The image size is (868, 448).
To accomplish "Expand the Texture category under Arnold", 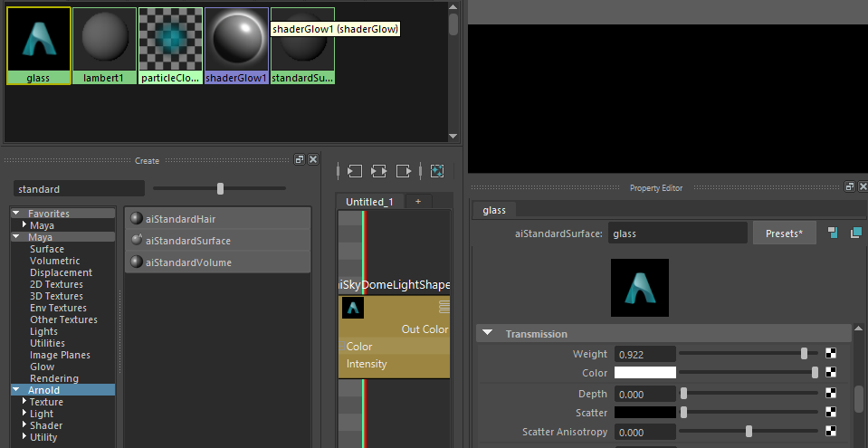I will point(24,402).
